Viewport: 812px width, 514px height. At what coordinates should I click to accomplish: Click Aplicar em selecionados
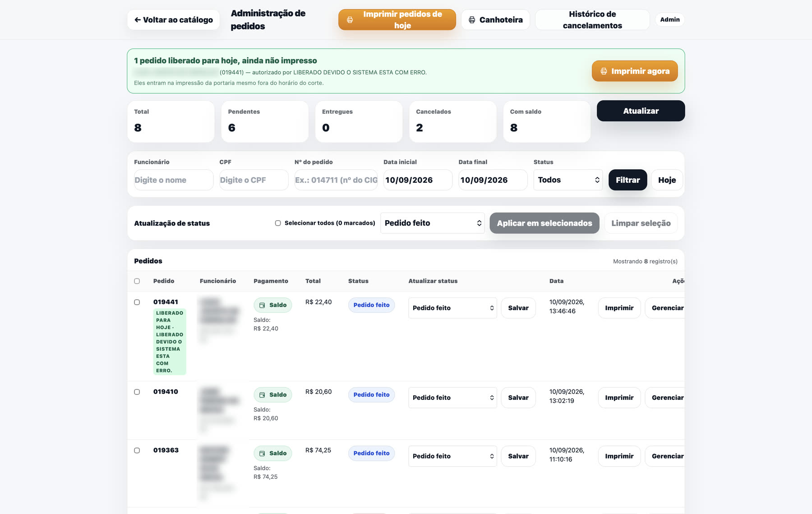pyautogui.click(x=544, y=223)
